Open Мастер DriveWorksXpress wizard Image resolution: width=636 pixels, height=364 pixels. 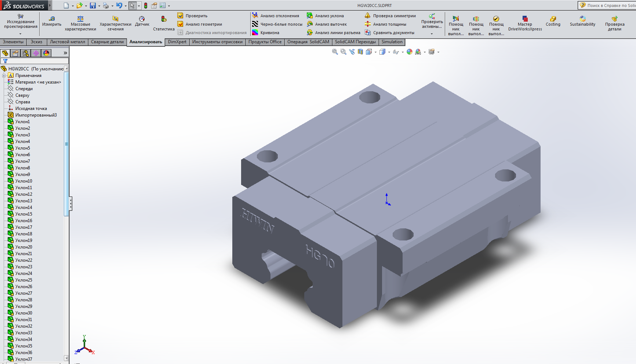[525, 23]
